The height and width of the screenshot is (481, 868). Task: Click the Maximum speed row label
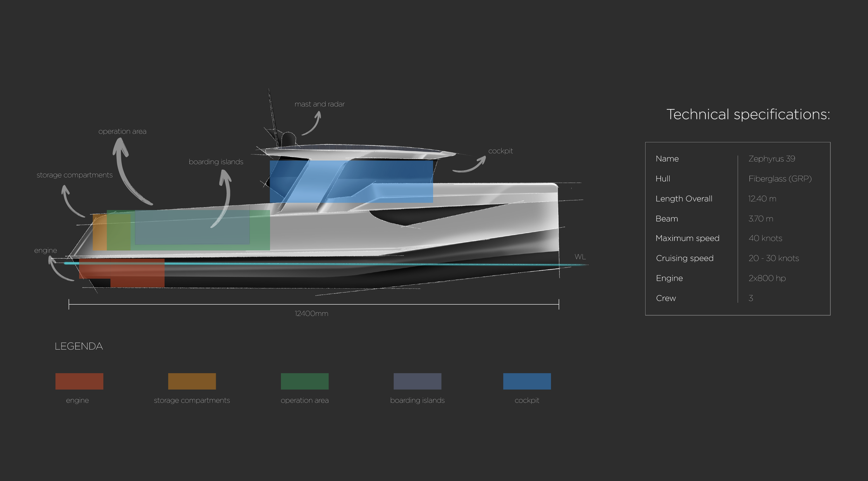pos(687,238)
